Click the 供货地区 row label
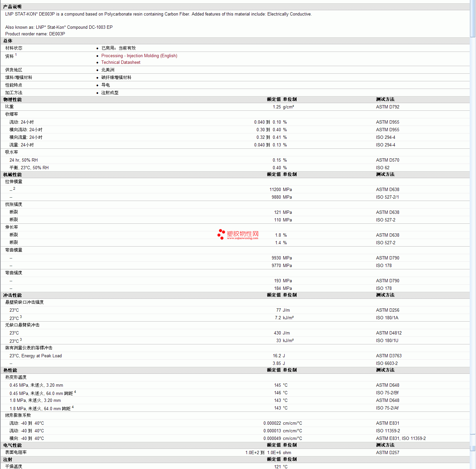Image resolution: width=476 pixels, height=469 pixels. click(14, 70)
